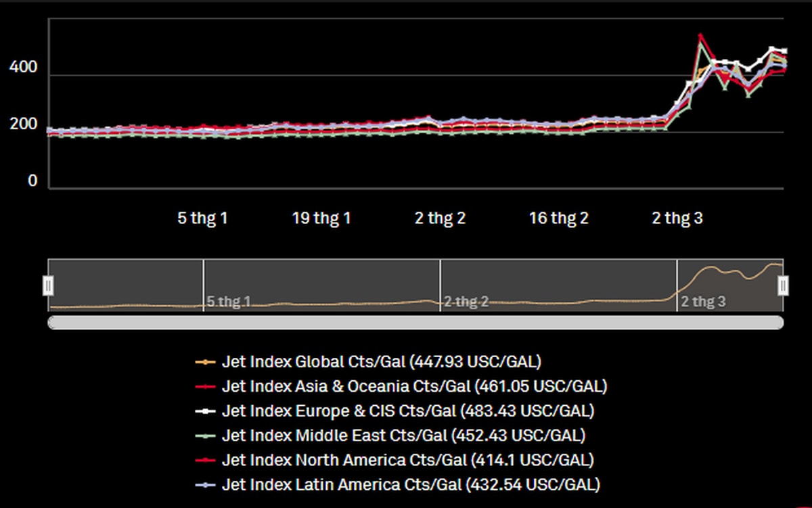Toggle the Jet Index Global Cts/Gal series label
This screenshot has height=508, width=812.
click(381, 362)
